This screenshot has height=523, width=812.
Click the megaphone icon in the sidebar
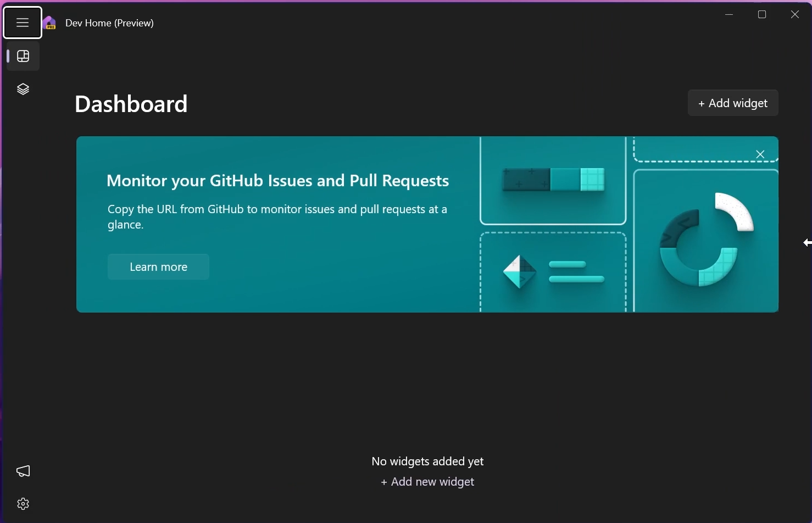pyautogui.click(x=23, y=471)
